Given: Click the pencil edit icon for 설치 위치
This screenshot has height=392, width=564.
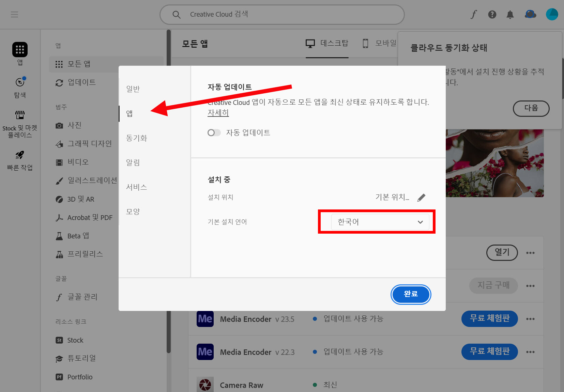Looking at the screenshot, I should click(x=421, y=198).
